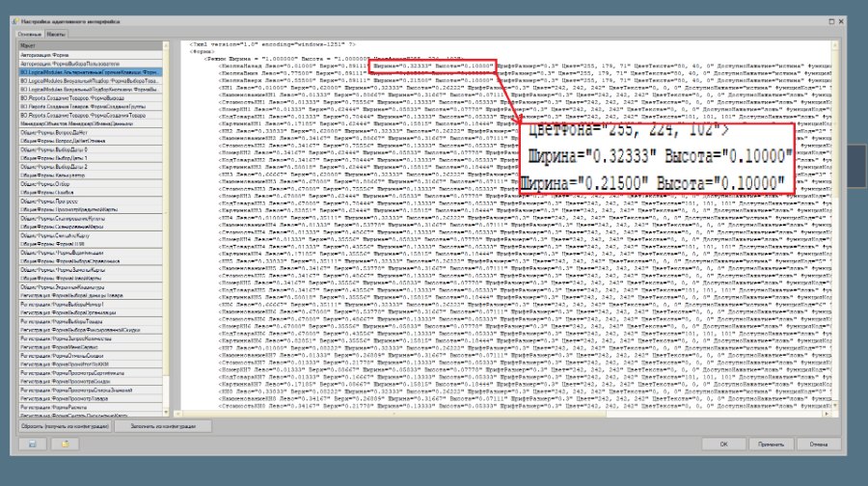Click the layout list scroll-up arrow

click(x=166, y=45)
